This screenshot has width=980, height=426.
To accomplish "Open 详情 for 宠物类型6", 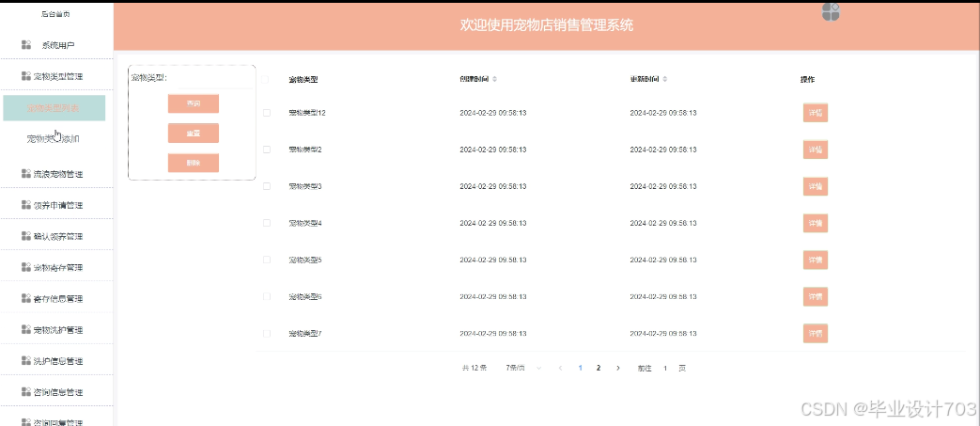I will (x=815, y=296).
